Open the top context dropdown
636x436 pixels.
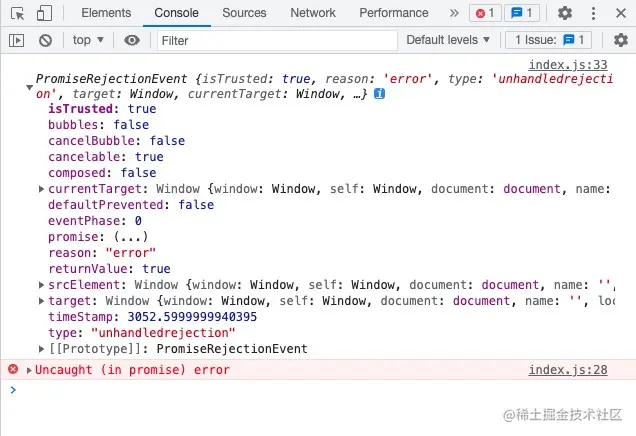point(88,40)
